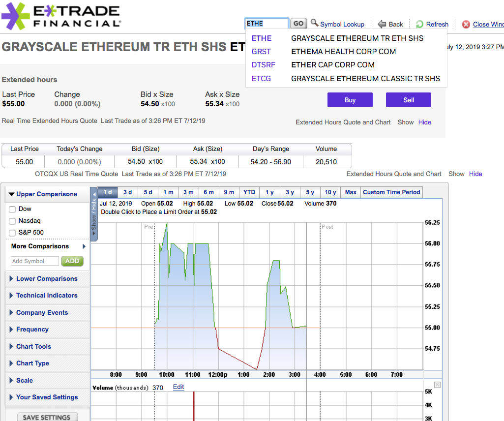Select the 10 y chart period tab
The image size is (504, 421).
tap(330, 192)
